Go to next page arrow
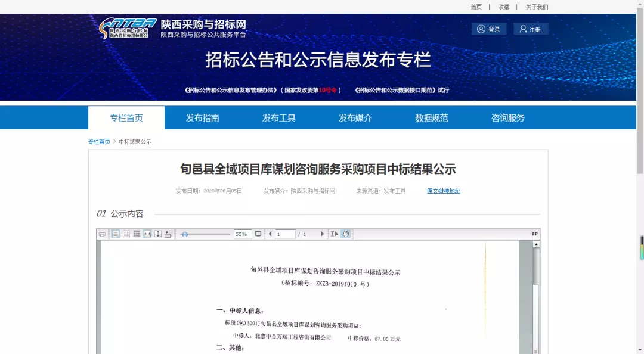 [323, 234]
